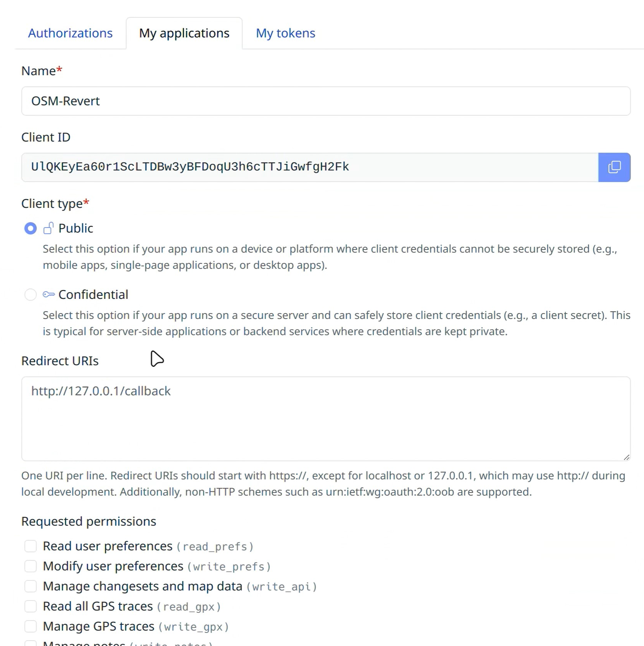Check the Manage GPS traces box
The width and height of the screenshot is (644, 646).
click(x=30, y=626)
